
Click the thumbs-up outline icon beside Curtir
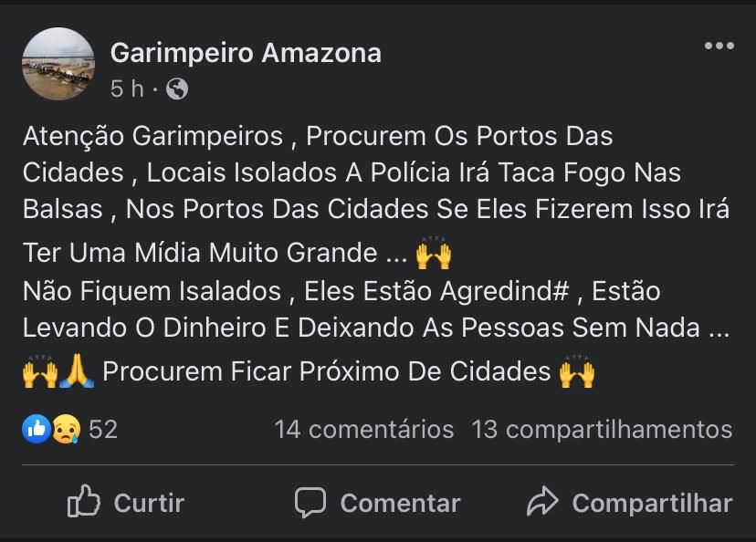(x=84, y=502)
